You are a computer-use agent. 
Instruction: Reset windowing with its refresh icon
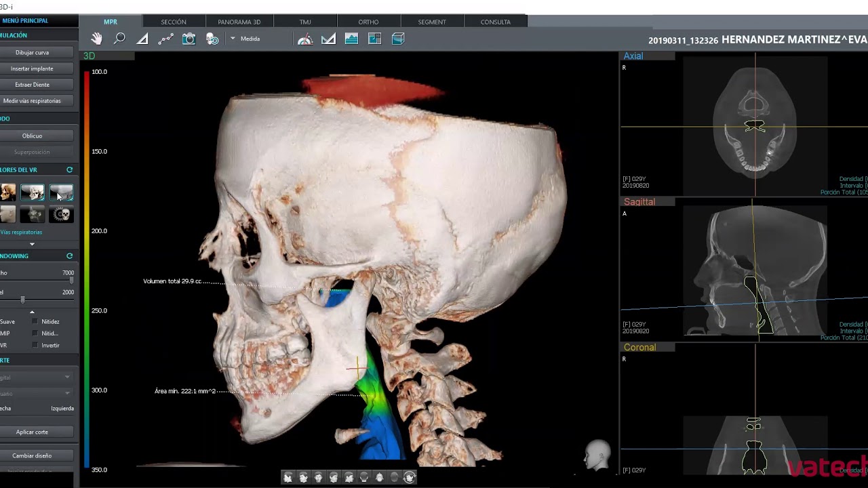(x=69, y=256)
